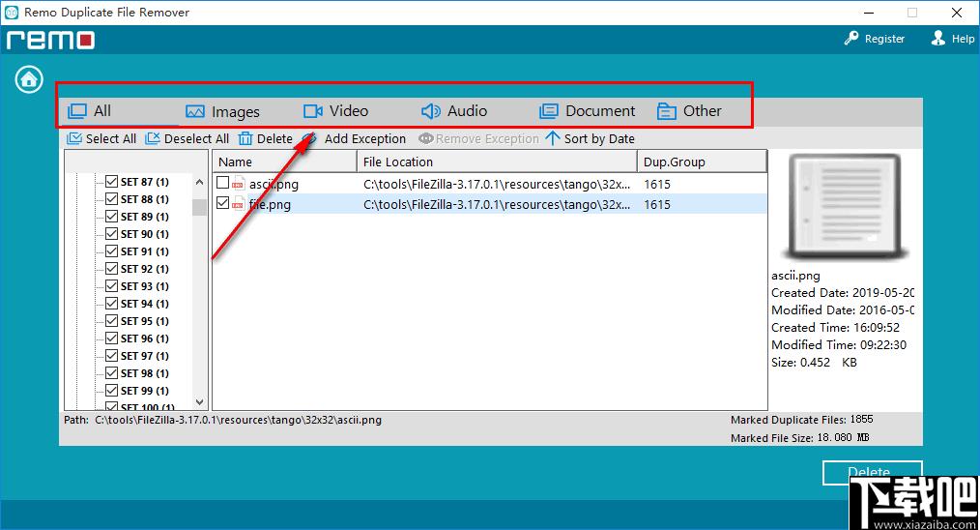
Task: Click the file.png file type icon
Action: [238, 203]
